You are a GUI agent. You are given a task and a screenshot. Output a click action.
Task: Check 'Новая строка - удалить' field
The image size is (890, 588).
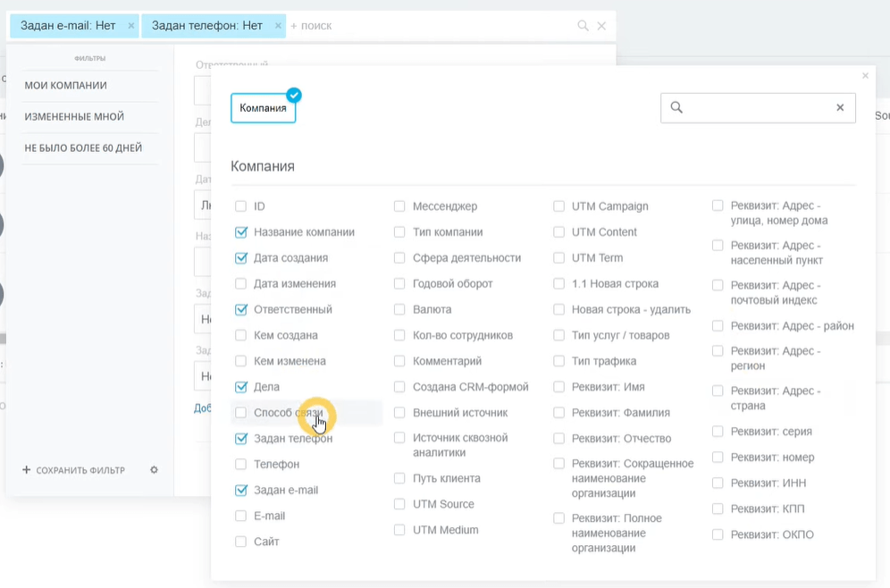[559, 309]
